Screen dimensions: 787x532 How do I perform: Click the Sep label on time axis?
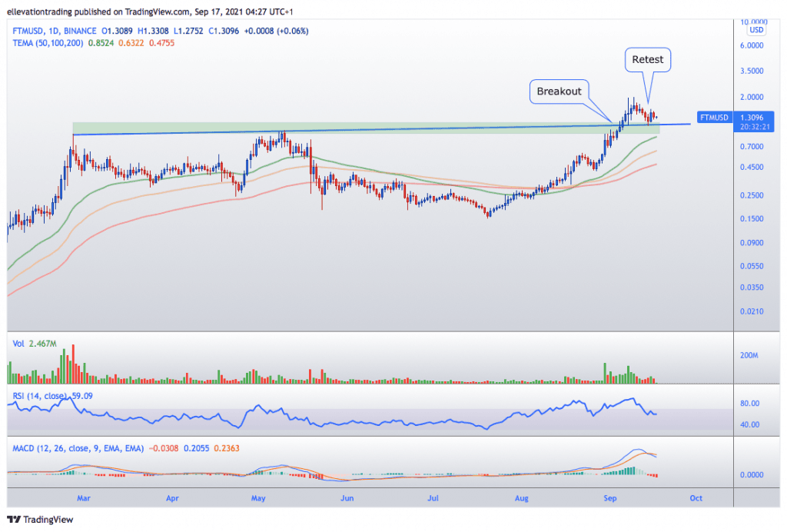pos(609,498)
